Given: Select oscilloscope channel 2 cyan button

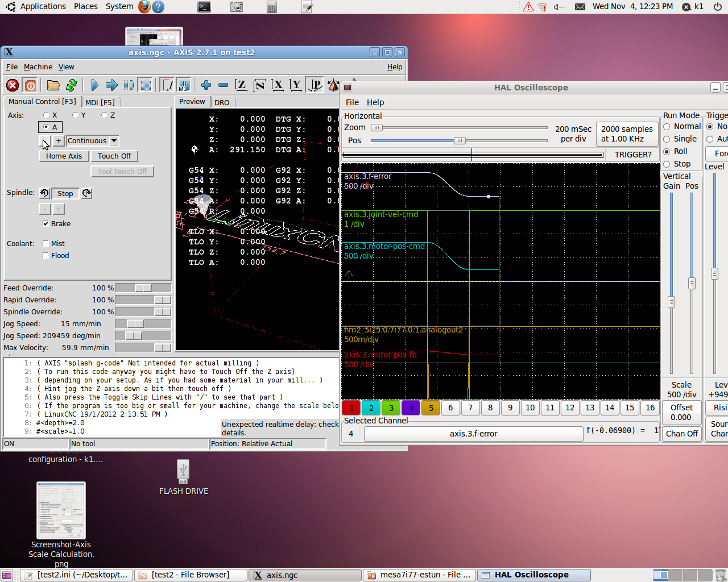Looking at the screenshot, I should pos(371,408).
